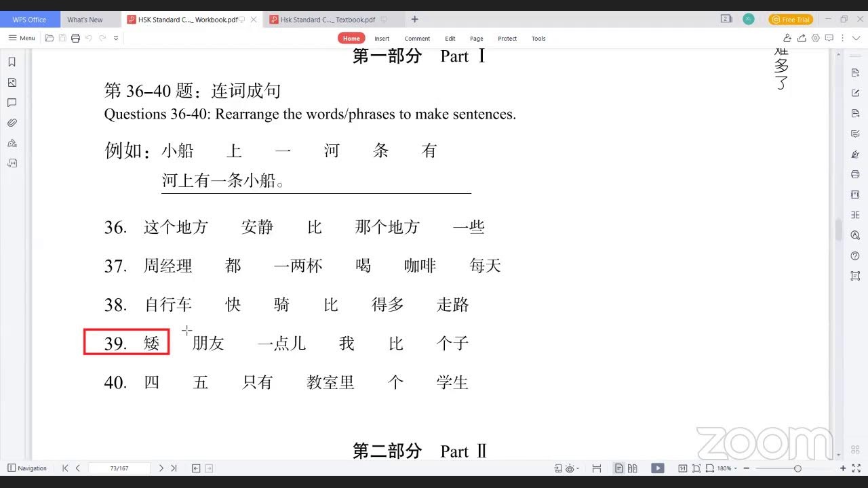Click the page number field 73/167
Viewport: 868px width, 488px height.
click(119, 468)
